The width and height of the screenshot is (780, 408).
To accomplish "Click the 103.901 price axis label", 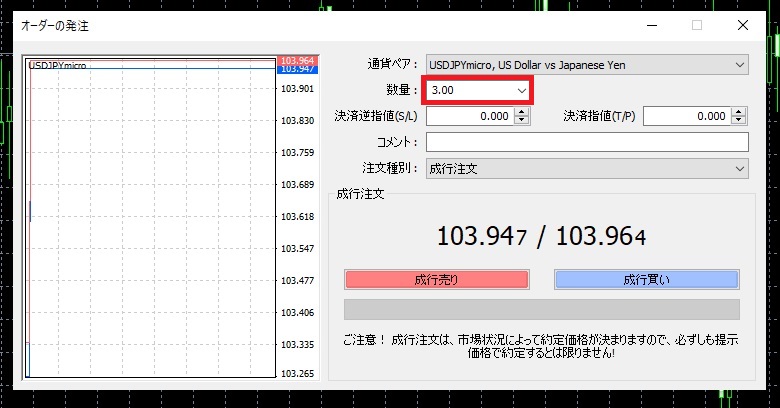I will tap(297, 89).
